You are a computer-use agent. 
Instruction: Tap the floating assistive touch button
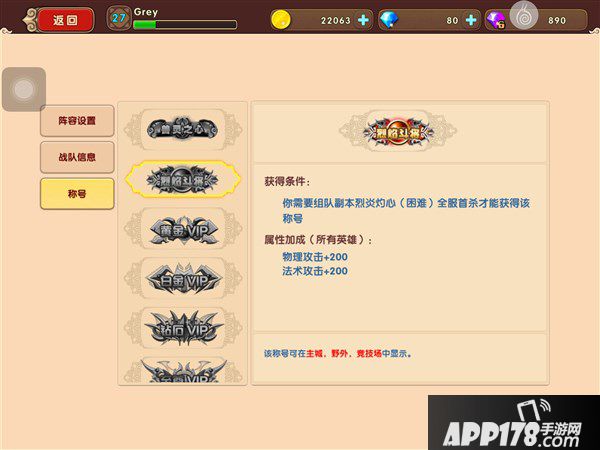tap(24, 89)
